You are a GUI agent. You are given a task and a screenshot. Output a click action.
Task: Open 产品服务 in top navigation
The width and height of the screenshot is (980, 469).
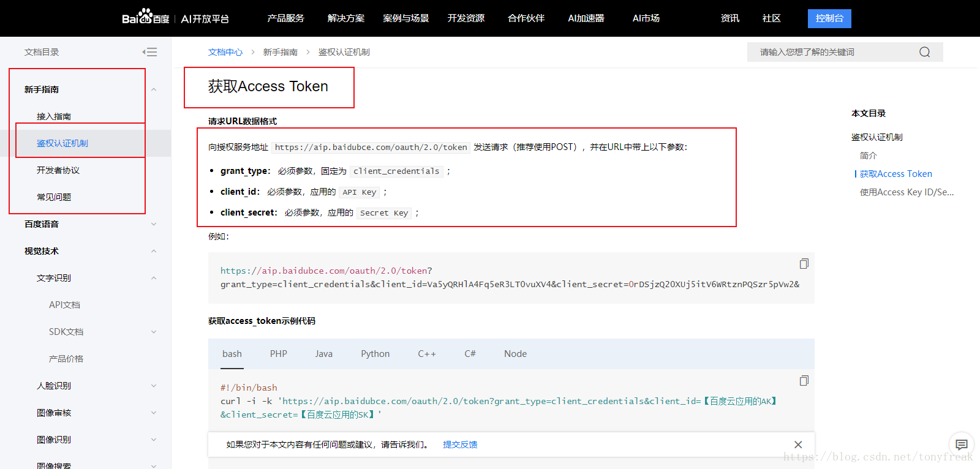click(x=285, y=18)
